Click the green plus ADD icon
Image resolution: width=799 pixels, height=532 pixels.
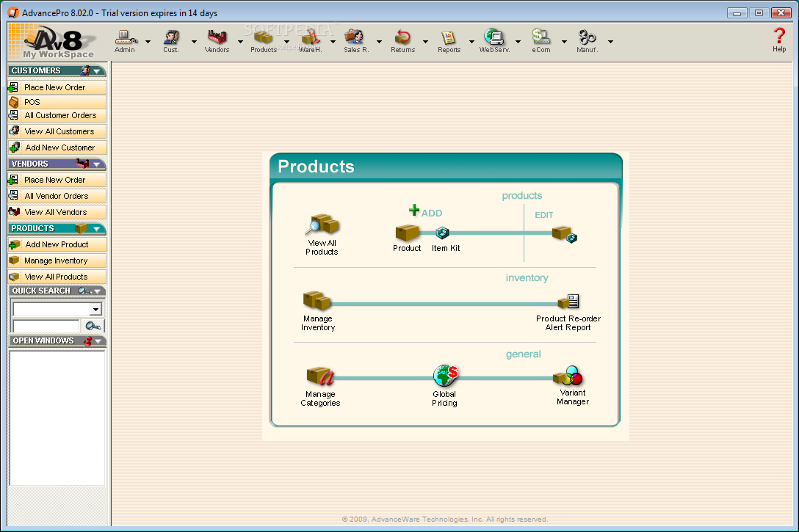point(414,210)
